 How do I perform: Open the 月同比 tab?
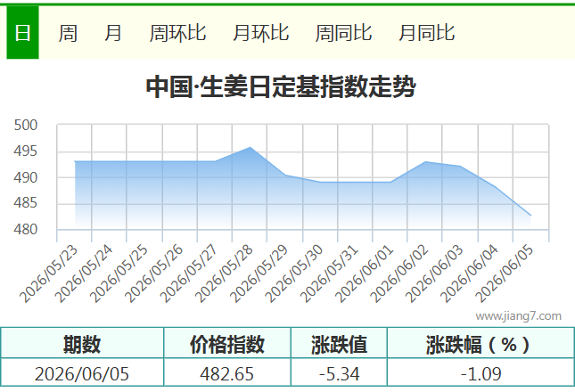[426, 33]
